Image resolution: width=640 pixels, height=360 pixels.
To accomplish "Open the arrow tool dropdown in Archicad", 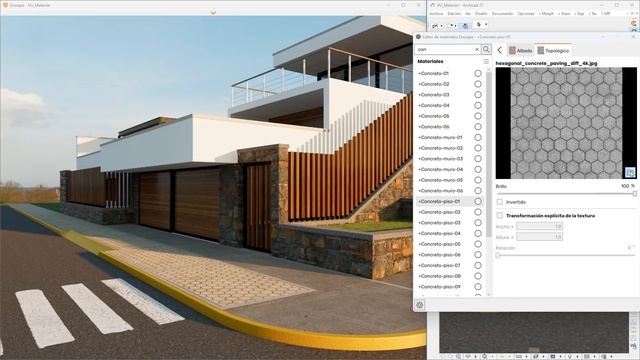I will (486, 25).
